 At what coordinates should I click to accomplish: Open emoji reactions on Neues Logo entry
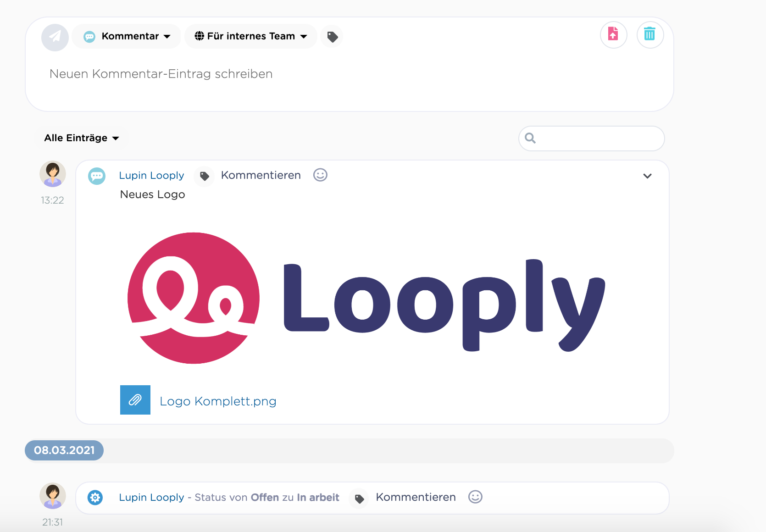[x=320, y=175]
